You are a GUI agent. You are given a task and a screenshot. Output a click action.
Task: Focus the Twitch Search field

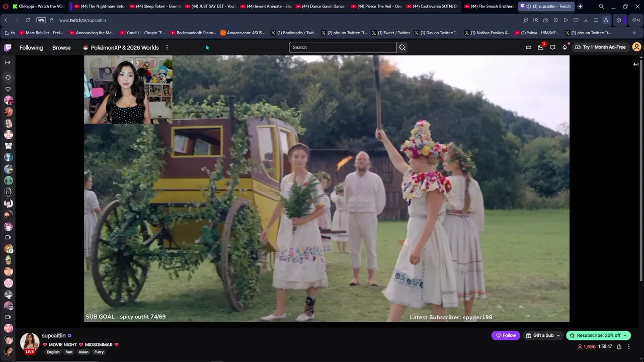pyautogui.click(x=343, y=47)
